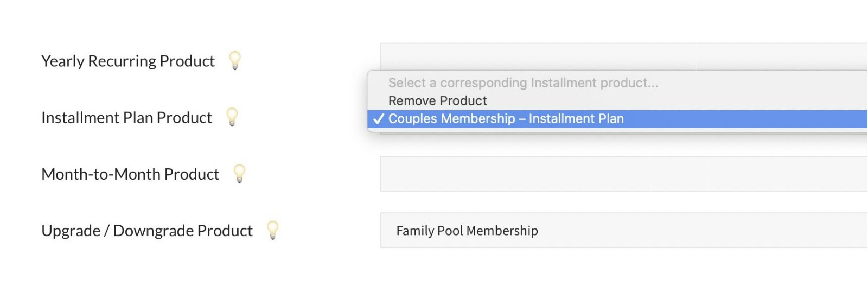Click the 'Installment Plan Product' label
This screenshot has height=292, width=868.
(x=126, y=118)
